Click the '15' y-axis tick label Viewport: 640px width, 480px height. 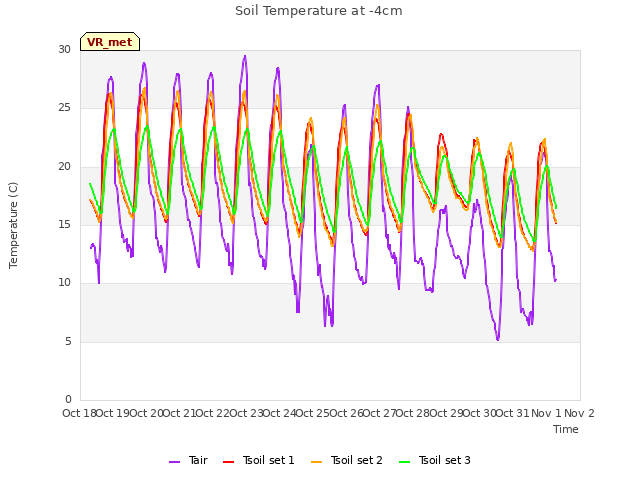coord(64,225)
